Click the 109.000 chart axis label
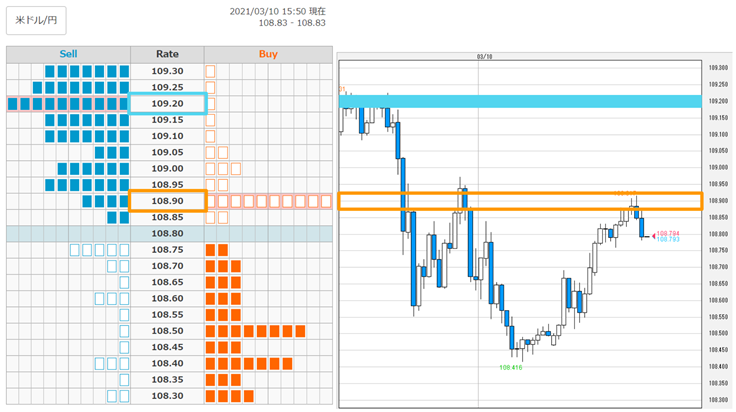Image resolution: width=736 pixels, height=412 pixels. coord(718,168)
